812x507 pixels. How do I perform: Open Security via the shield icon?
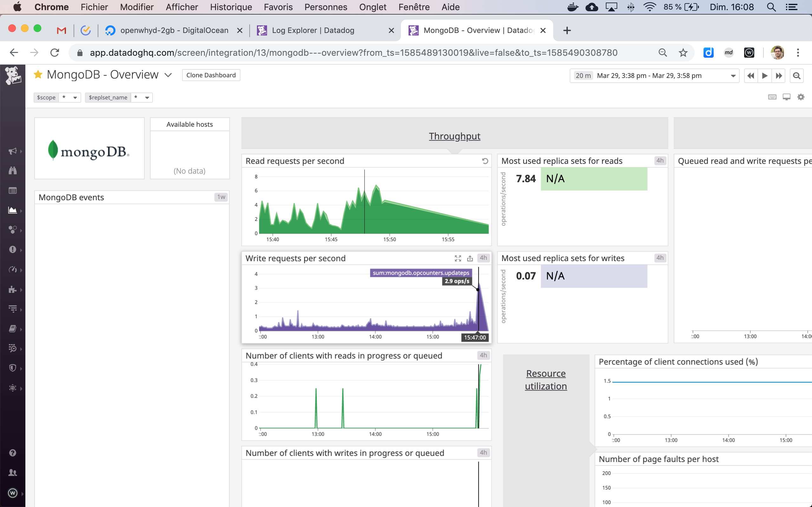(12, 368)
